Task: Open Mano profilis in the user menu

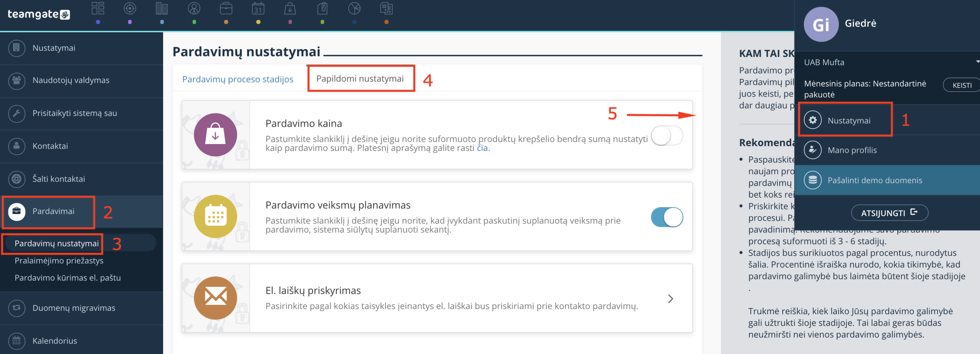Action: 887,150
